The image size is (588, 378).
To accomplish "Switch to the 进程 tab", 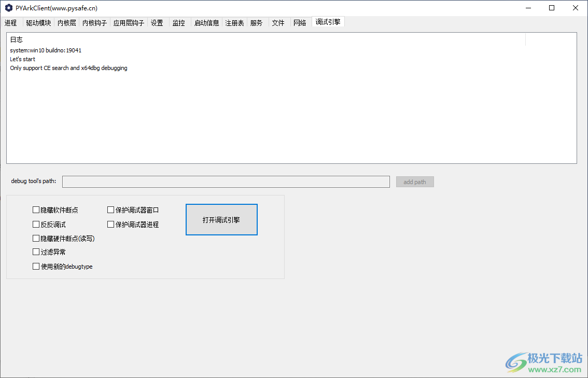I will 11,23.
